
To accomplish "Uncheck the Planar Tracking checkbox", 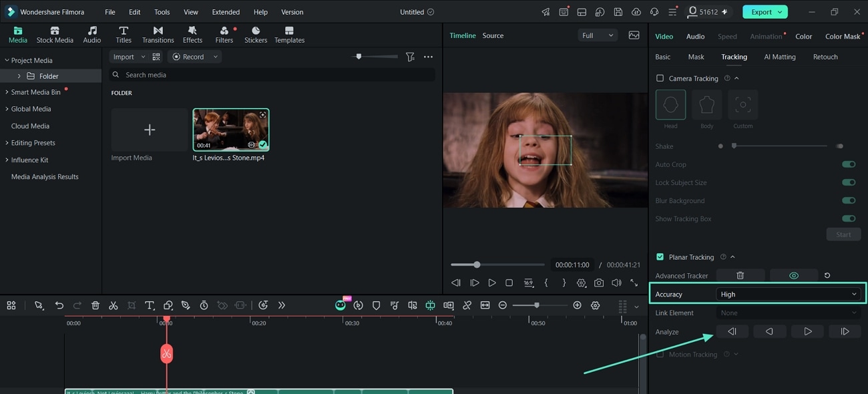I will point(660,257).
